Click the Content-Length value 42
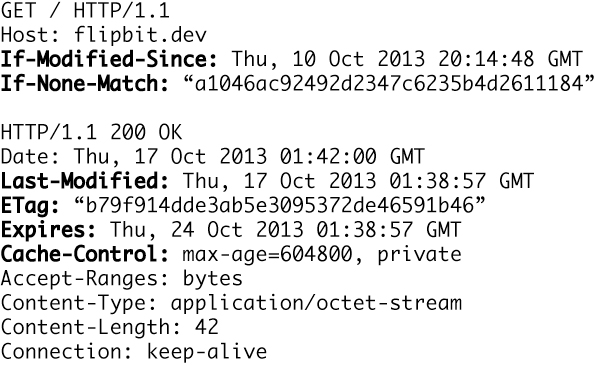This screenshot has width=596, height=366. click(207, 327)
